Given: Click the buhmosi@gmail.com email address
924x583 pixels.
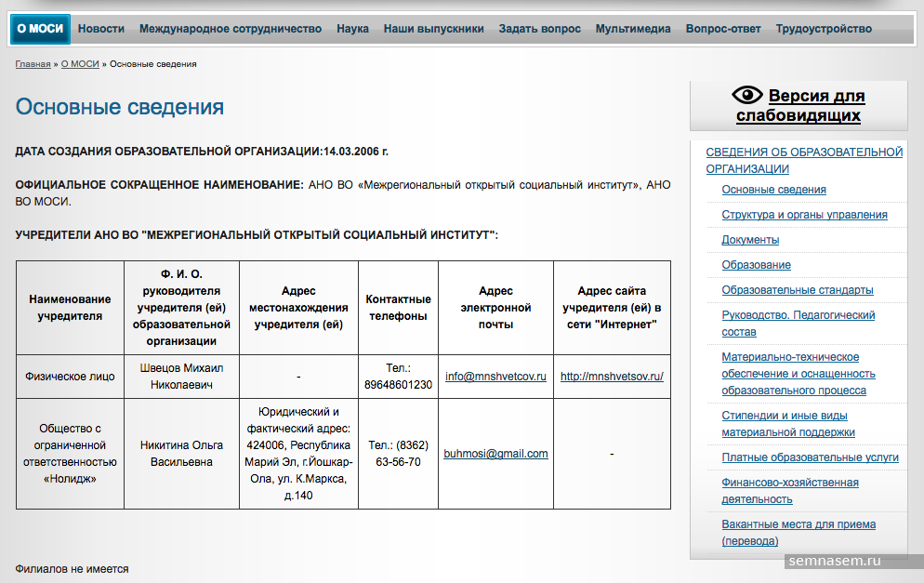Looking at the screenshot, I should point(495,454).
